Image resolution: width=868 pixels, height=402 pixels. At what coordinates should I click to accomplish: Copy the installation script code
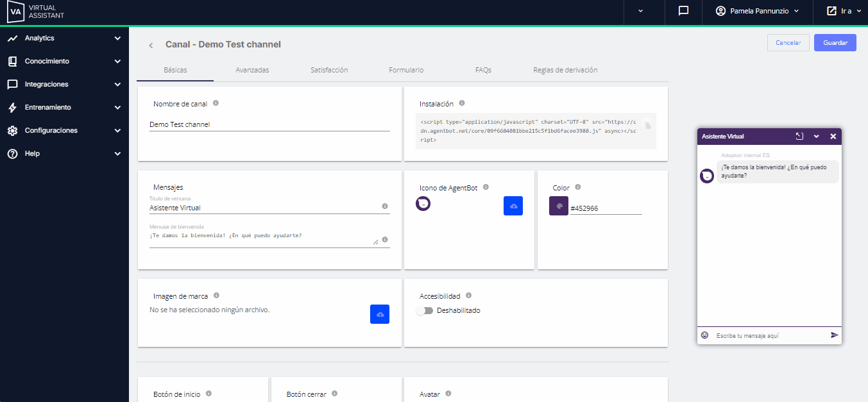647,125
